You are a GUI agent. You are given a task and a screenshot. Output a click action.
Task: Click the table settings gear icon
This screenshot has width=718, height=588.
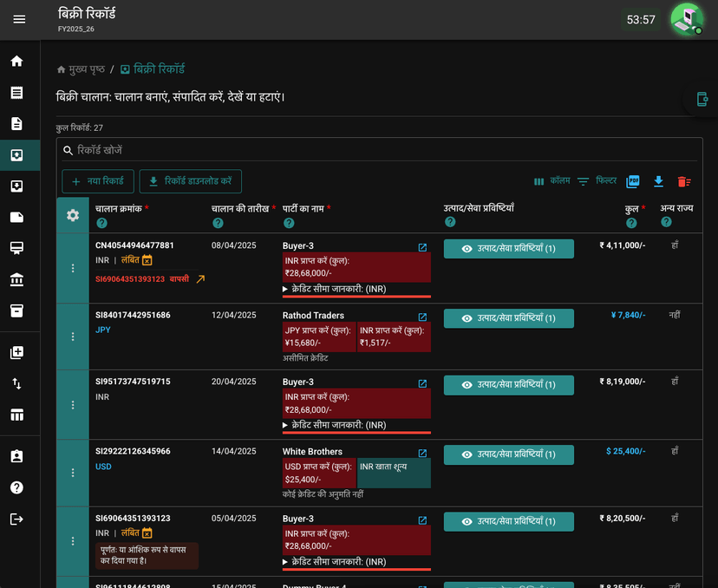(x=73, y=215)
